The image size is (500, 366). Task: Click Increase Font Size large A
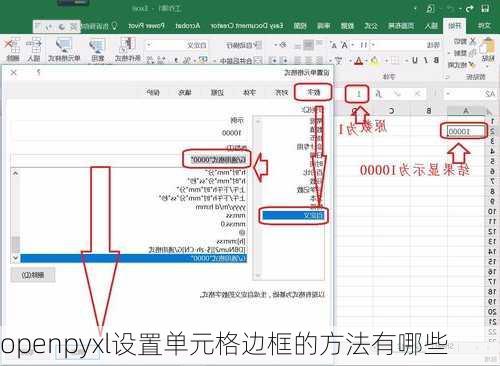344,45
